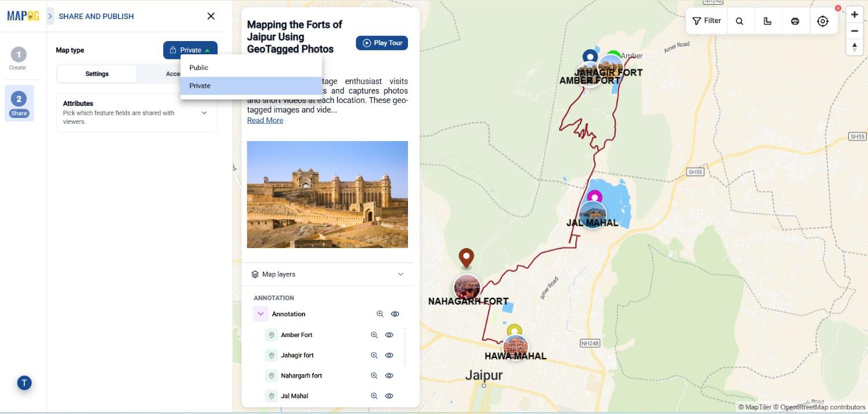Zoom to Jahagir fort in layer list
The height and width of the screenshot is (414, 868).
(374, 355)
